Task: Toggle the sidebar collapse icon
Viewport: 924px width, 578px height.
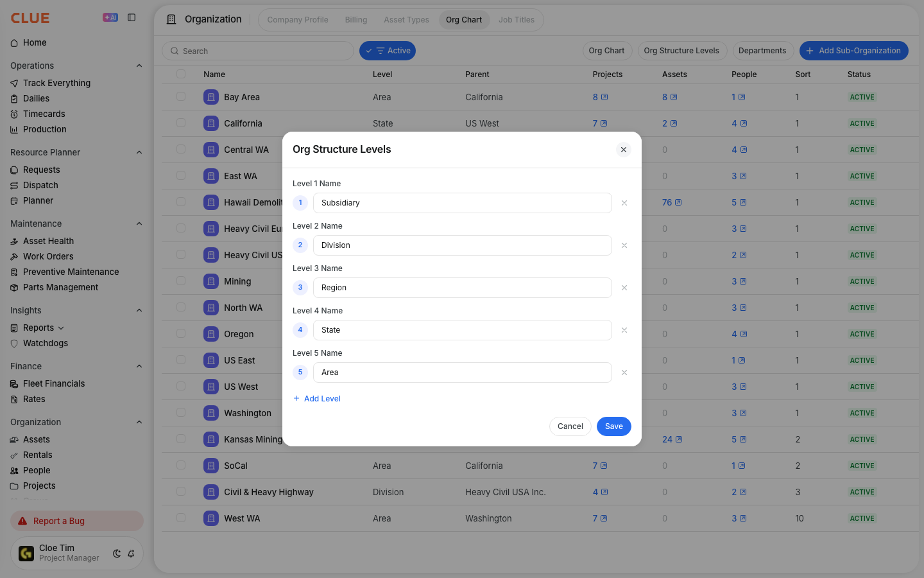Action: point(132,18)
